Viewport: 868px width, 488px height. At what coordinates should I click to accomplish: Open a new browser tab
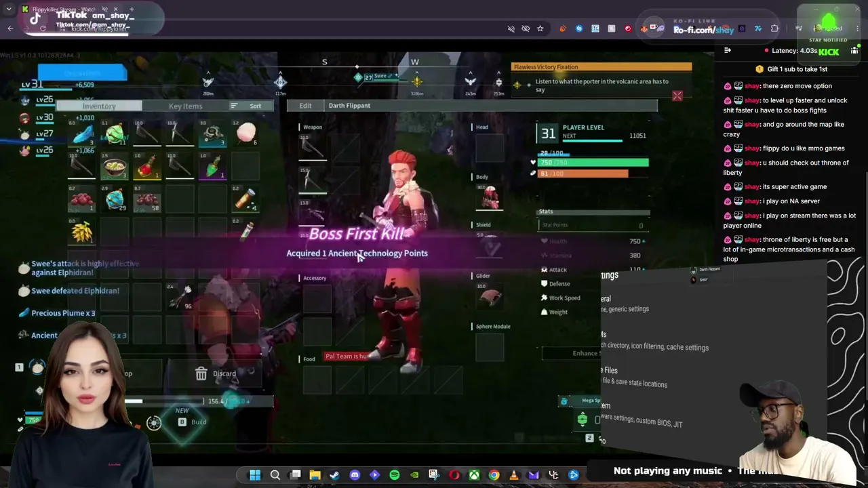(x=132, y=9)
